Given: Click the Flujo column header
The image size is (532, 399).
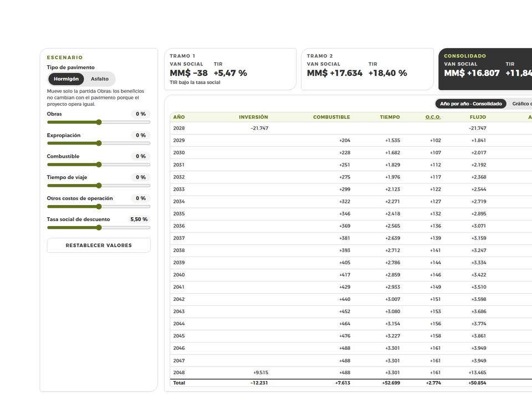Looking at the screenshot, I should pos(478,117).
